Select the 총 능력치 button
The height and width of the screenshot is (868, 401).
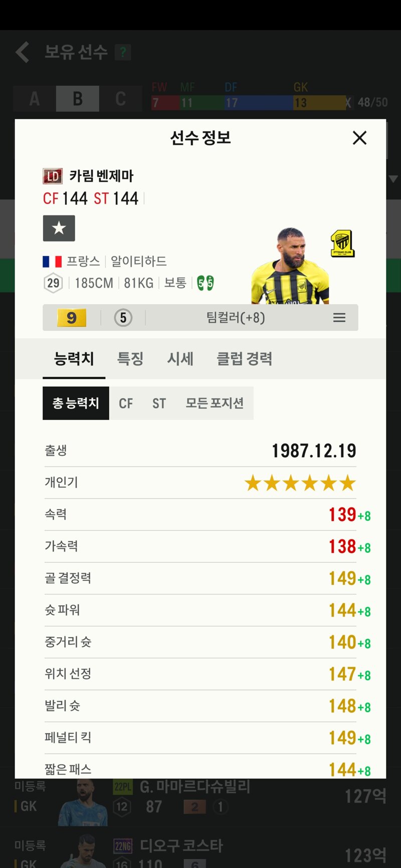click(x=76, y=403)
